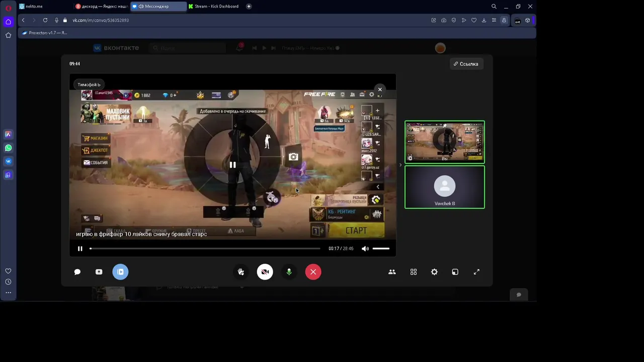Open easy setup lines icon
Viewport: 644px width, 362px height.
click(494, 20)
